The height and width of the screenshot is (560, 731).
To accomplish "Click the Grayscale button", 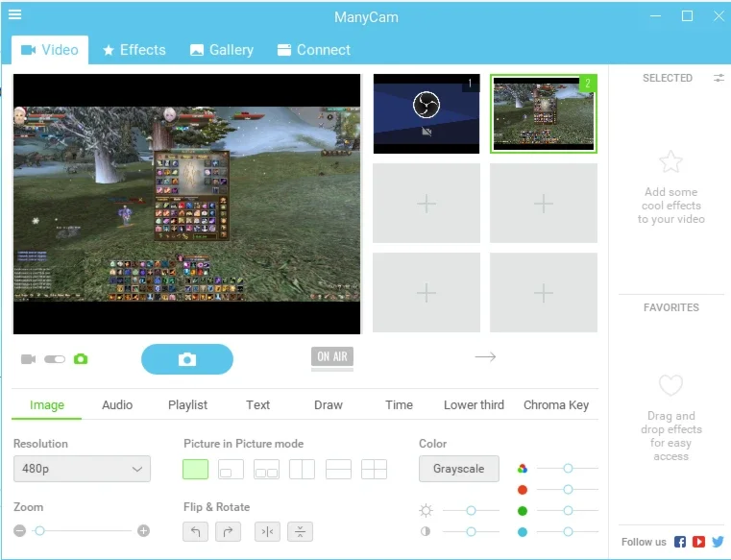I will coord(459,469).
